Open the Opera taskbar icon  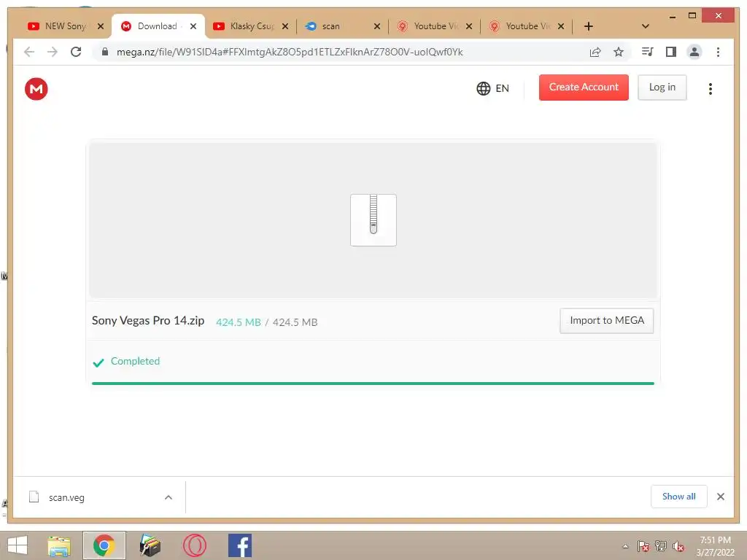pos(194,545)
